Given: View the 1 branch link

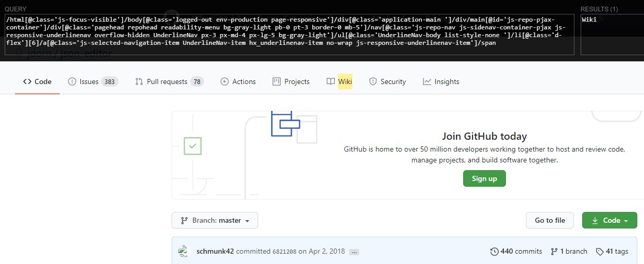Looking at the screenshot, I should tap(569, 251).
